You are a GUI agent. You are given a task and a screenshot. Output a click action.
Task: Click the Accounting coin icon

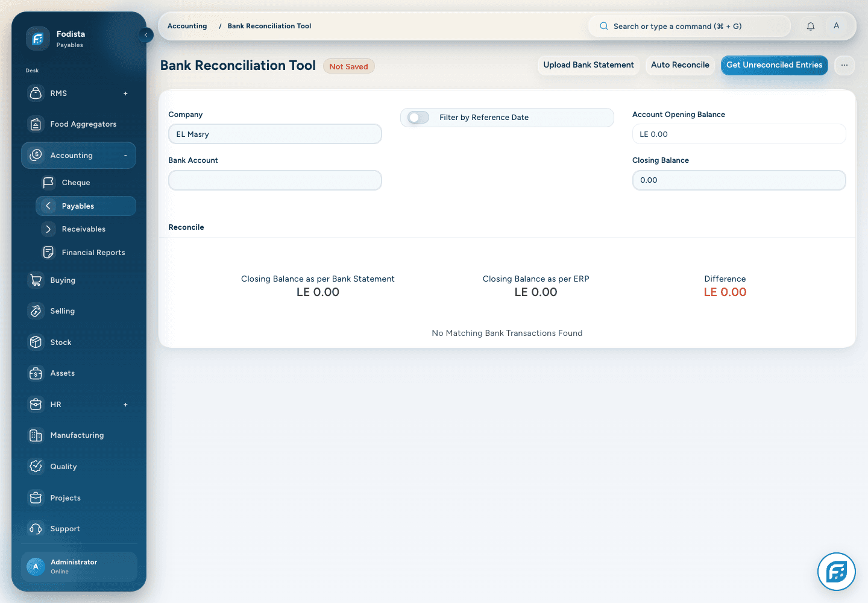coord(36,155)
